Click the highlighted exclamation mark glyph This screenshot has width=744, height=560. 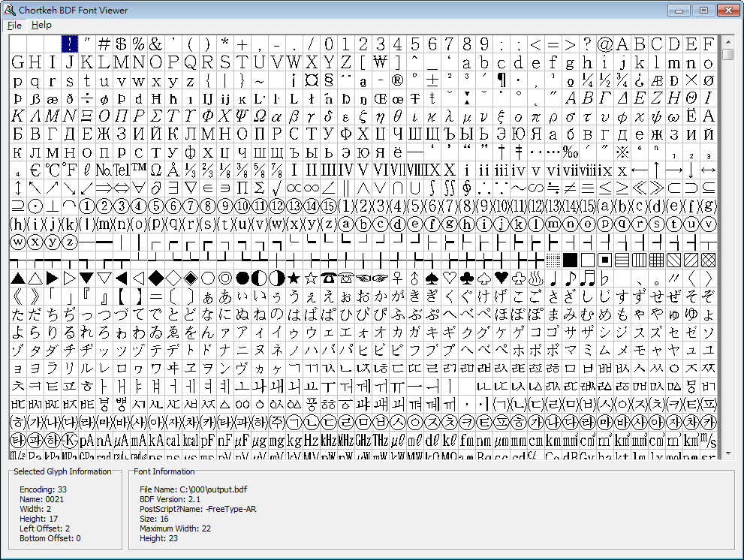(x=69, y=44)
